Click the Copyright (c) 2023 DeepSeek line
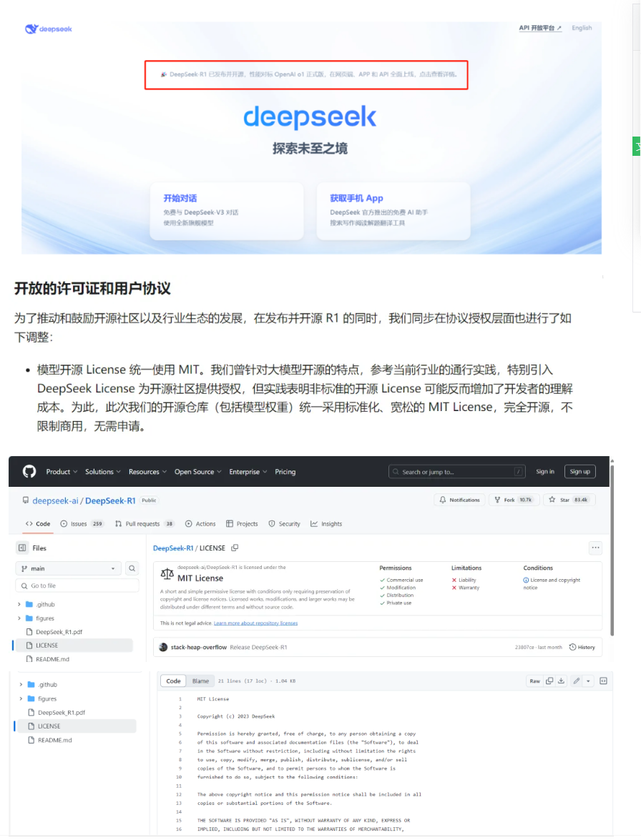 click(x=236, y=716)
